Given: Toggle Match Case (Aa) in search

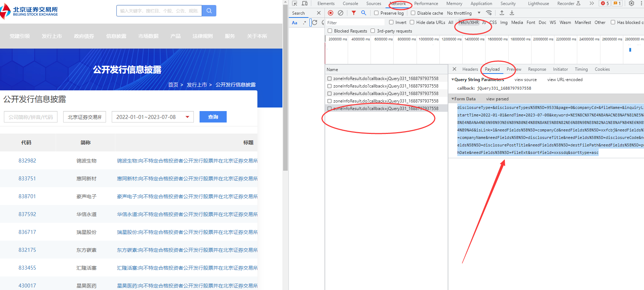Looking at the screenshot, I should tap(295, 22).
